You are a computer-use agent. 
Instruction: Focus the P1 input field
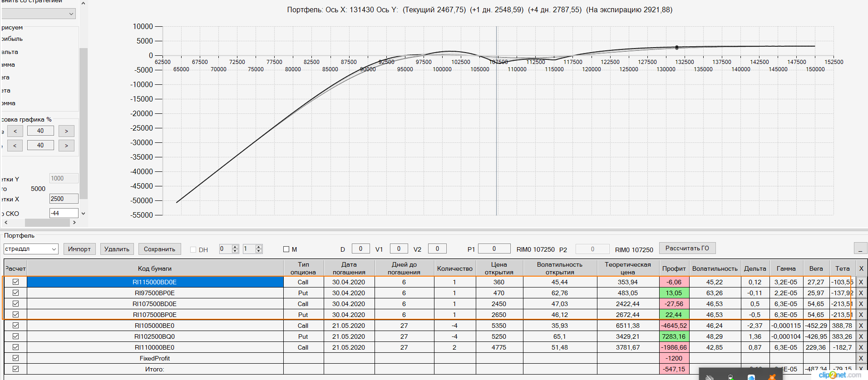point(494,248)
